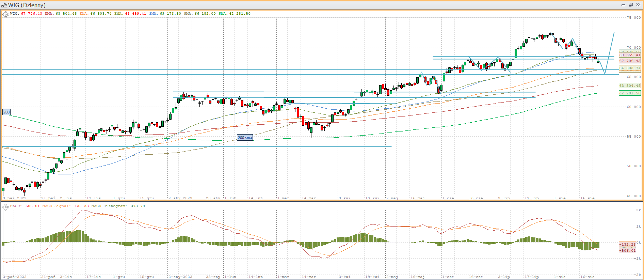Click the move handle icon beside the WIG legend

(x=5, y=14)
